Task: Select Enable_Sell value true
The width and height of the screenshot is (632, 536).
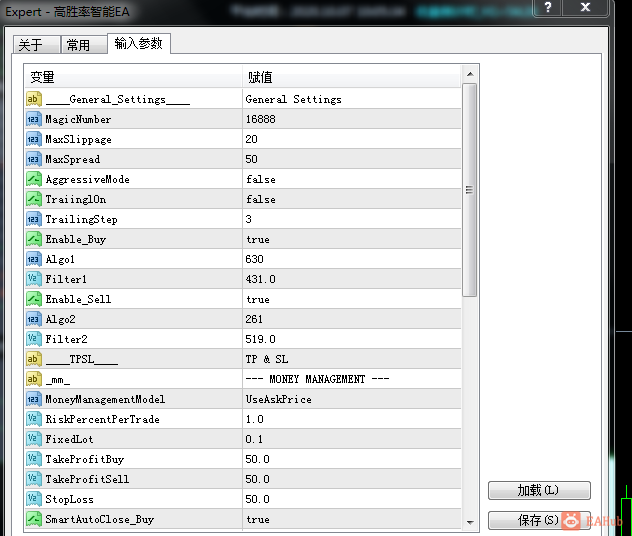Action: click(352, 299)
